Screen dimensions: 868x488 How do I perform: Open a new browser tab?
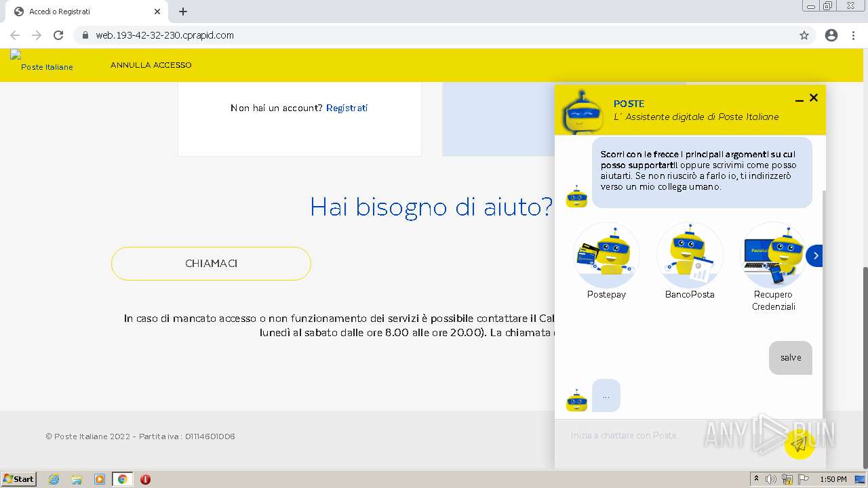[x=183, y=12]
